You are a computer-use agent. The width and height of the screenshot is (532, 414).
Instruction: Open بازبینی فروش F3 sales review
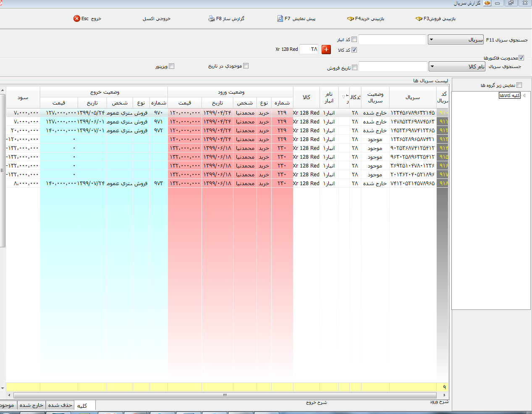(x=435, y=18)
